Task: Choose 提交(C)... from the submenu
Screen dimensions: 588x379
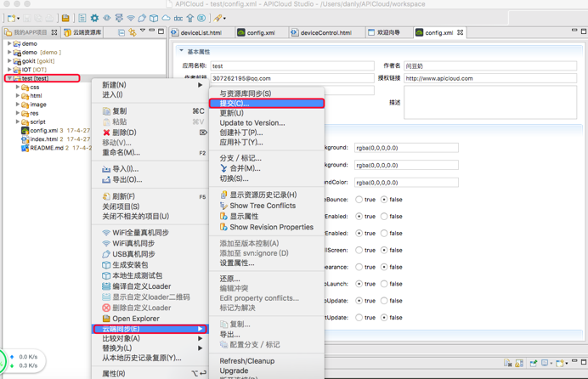Action: click(235, 104)
